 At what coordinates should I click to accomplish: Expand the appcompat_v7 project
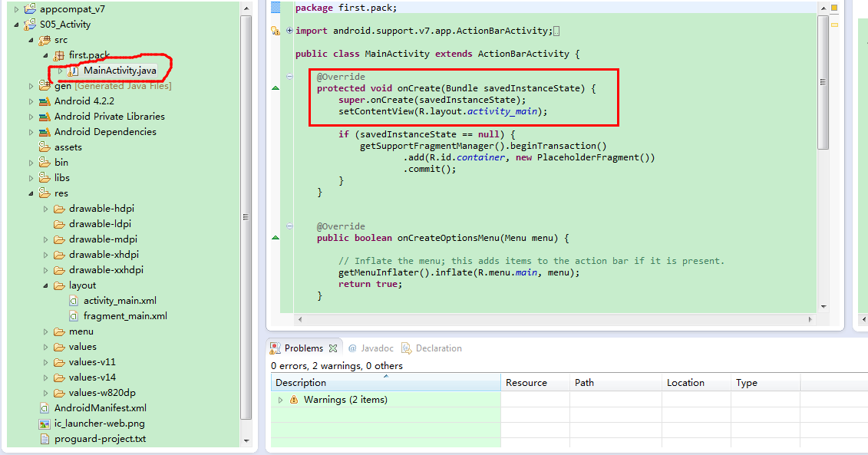click(x=17, y=9)
